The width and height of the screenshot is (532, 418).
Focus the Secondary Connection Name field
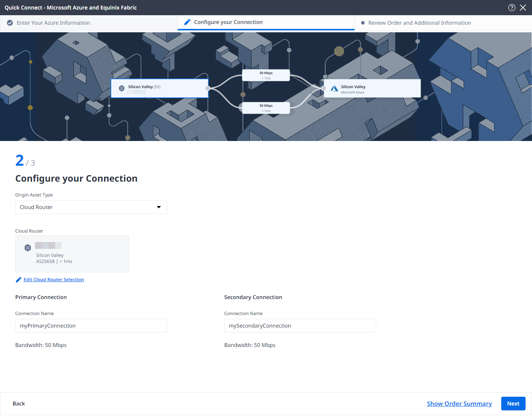[300, 326]
